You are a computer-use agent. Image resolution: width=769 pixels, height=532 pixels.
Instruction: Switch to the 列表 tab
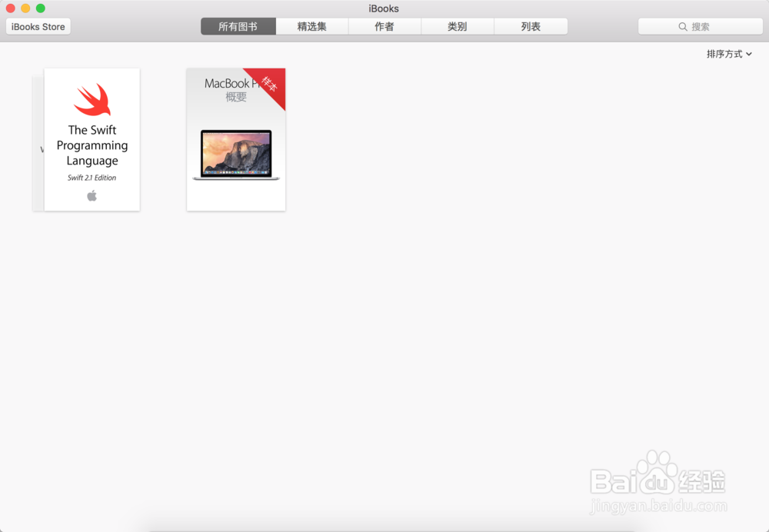point(531,26)
